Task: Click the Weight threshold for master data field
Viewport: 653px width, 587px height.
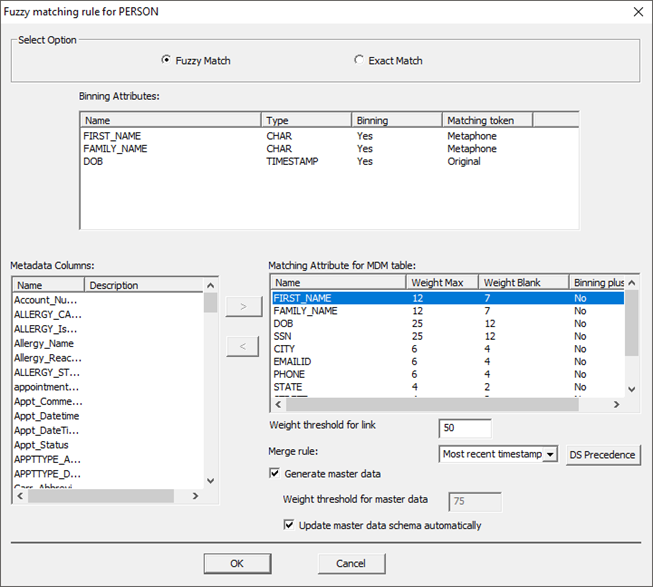Action: pos(475,501)
